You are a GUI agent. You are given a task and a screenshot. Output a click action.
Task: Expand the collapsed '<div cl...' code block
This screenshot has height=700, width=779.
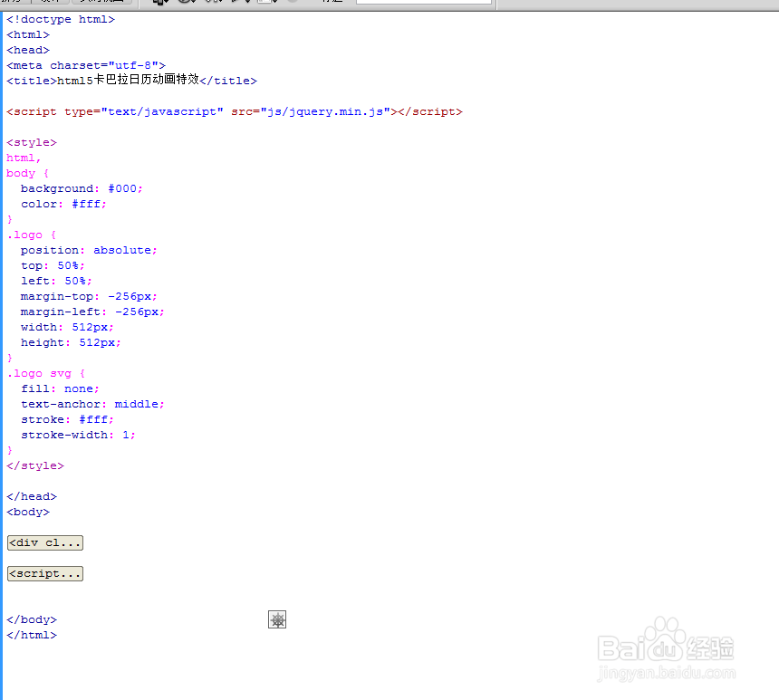pyautogui.click(x=45, y=542)
